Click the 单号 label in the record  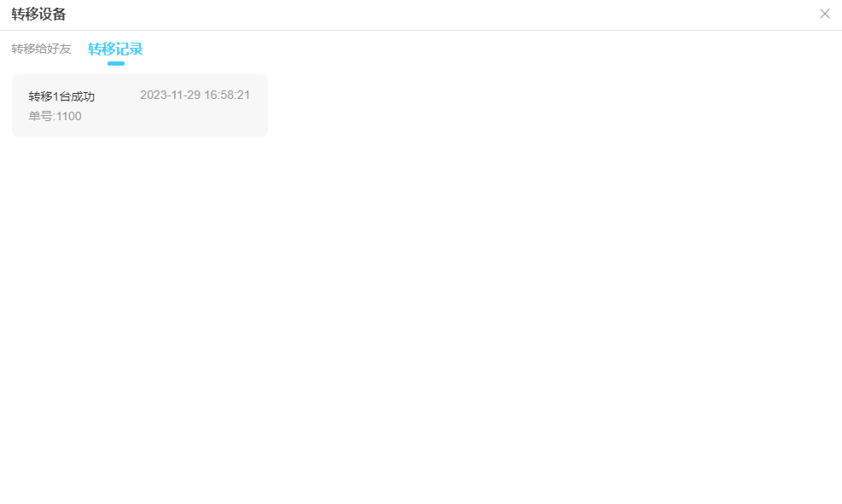(40, 116)
